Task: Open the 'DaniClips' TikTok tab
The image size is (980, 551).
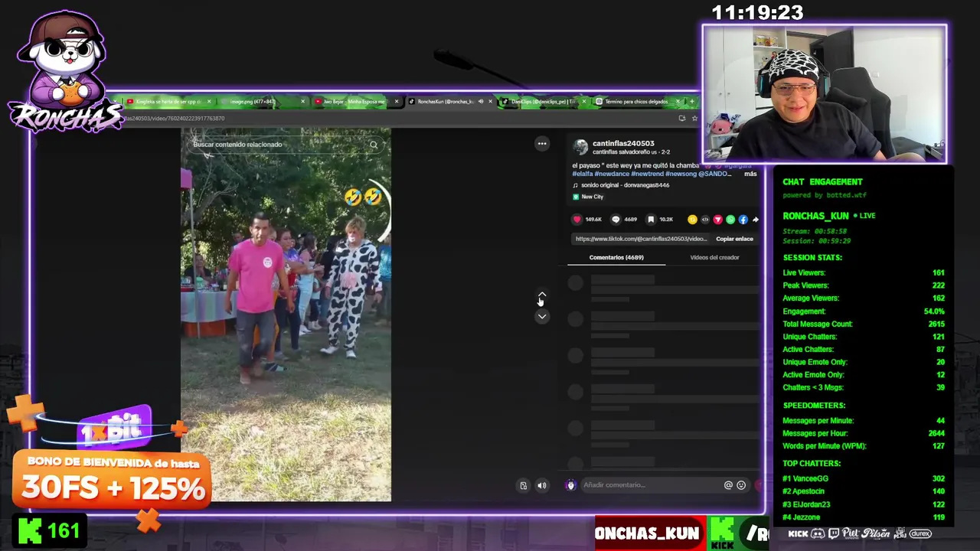Action: [544, 102]
